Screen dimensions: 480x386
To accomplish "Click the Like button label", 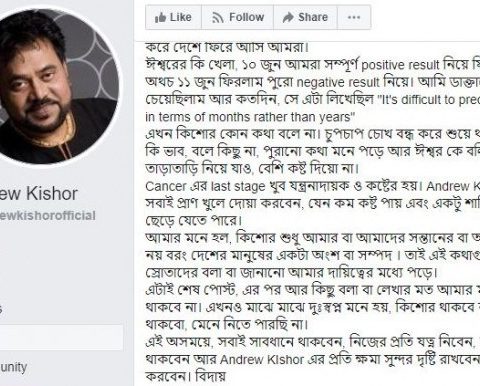I will click(181, 17).
